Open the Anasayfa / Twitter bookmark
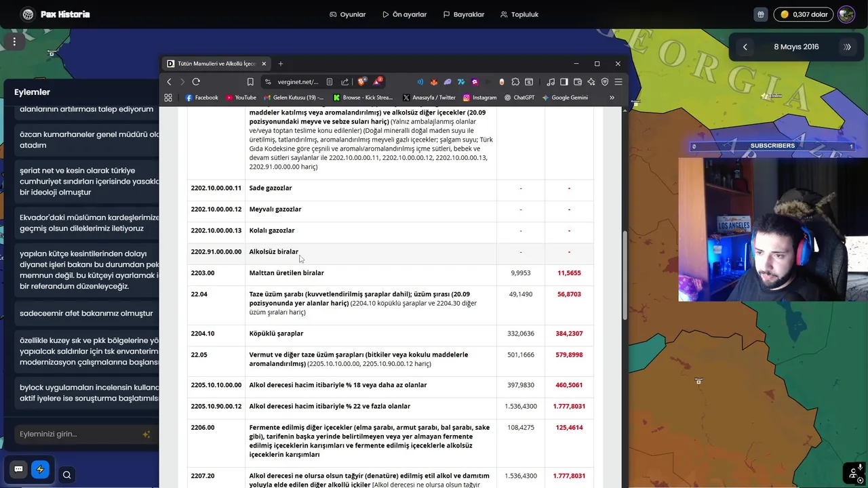868x488 pixels. (x=429, y=98)
